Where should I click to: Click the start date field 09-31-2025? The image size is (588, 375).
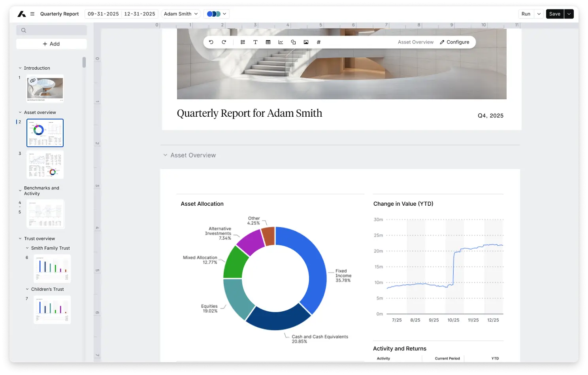(x=103, y=14)
